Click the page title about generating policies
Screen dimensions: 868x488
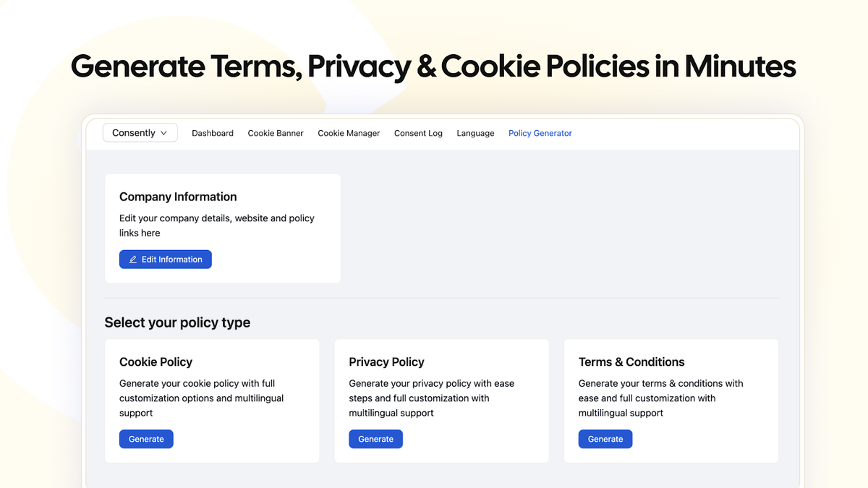click(x=433, y=67)
